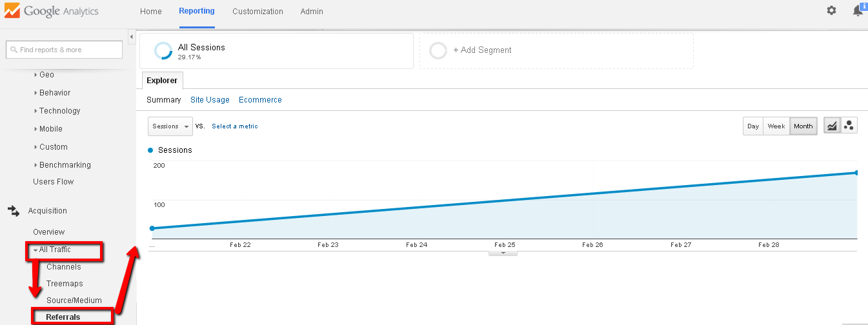
Task: Open the notifications bell icon
Action: [858, 11]
